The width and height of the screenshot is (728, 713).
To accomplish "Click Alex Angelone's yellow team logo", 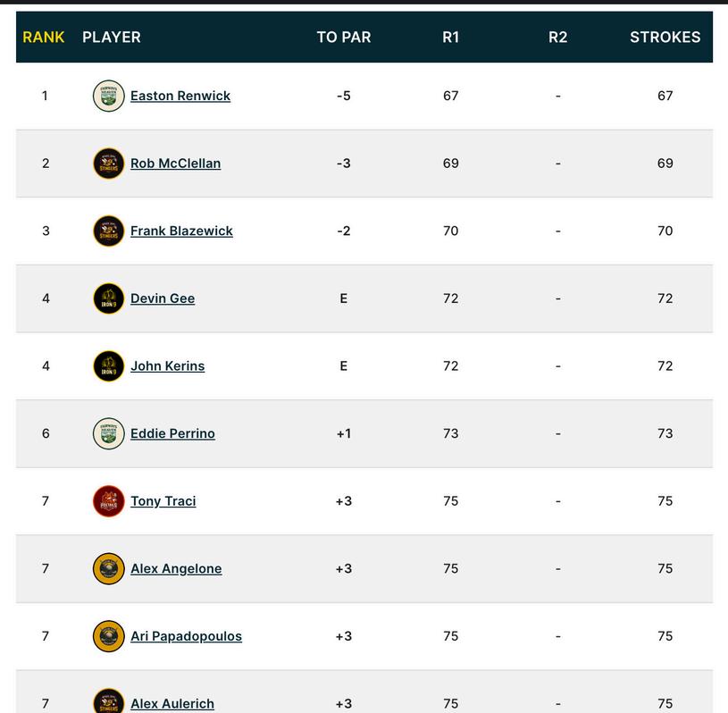I will pos(108,568).
